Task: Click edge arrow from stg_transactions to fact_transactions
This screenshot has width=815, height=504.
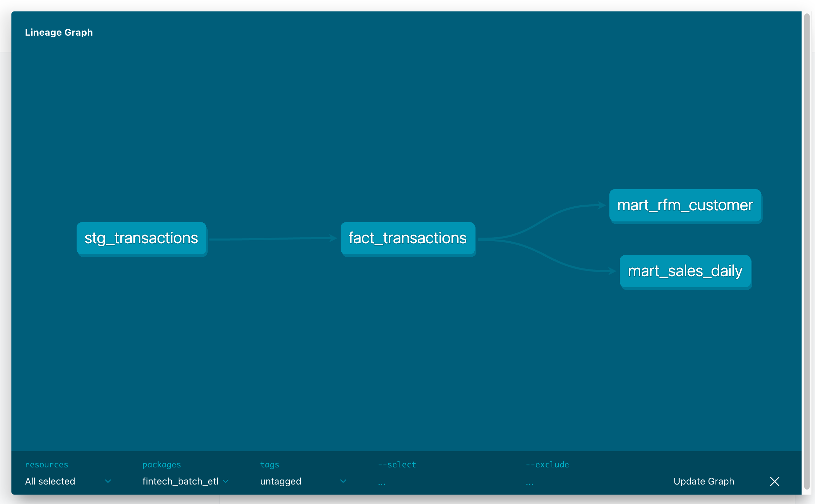Action: pos(272,239)
